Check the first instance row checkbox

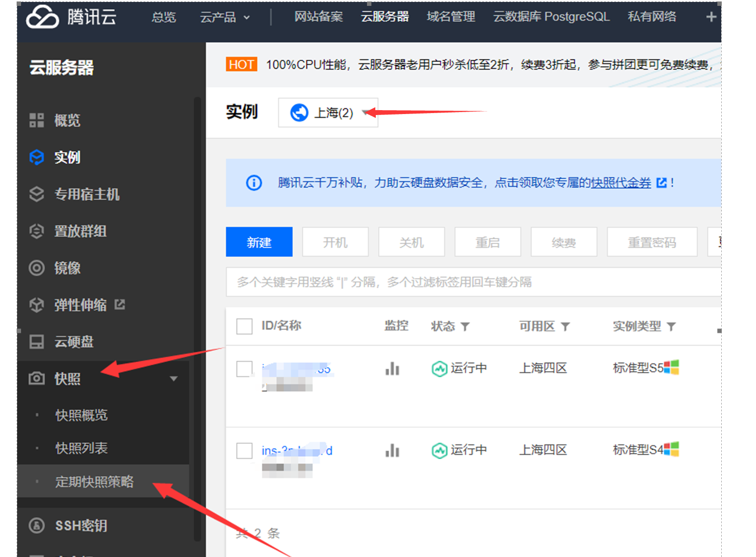[x=244, y=369]
